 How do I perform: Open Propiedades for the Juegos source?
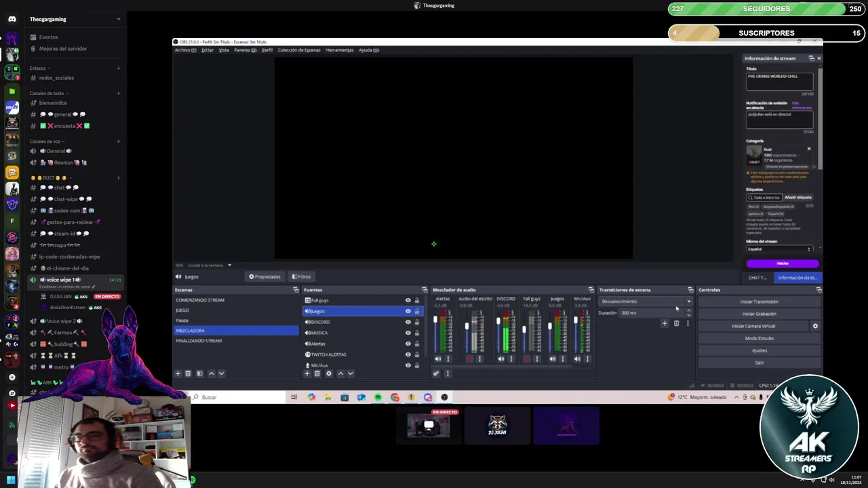coord(264,277)
